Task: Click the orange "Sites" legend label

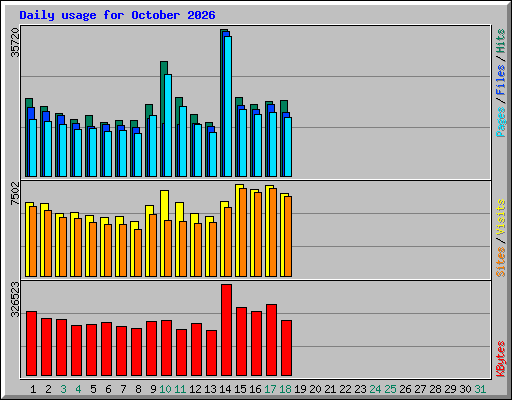Action: point(501,262)
